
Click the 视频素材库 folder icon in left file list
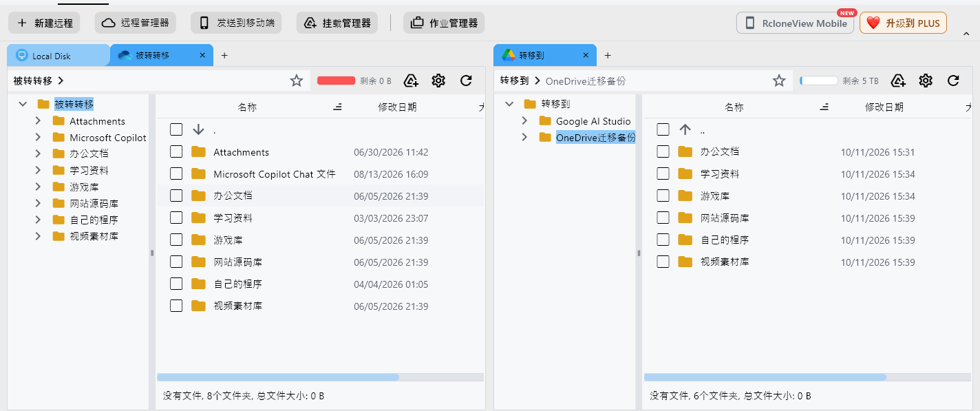(x=199, y=306)
